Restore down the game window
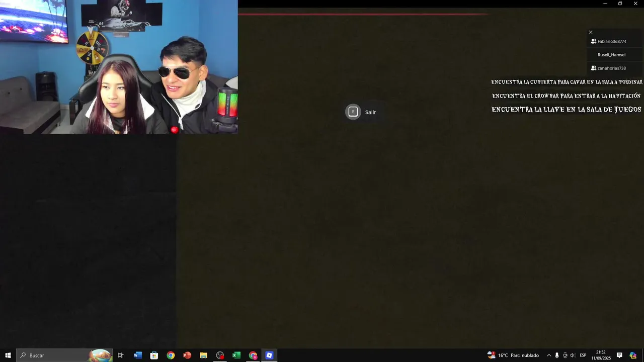The width and height of the screenshot is (644, 362). tap(620, 4)
